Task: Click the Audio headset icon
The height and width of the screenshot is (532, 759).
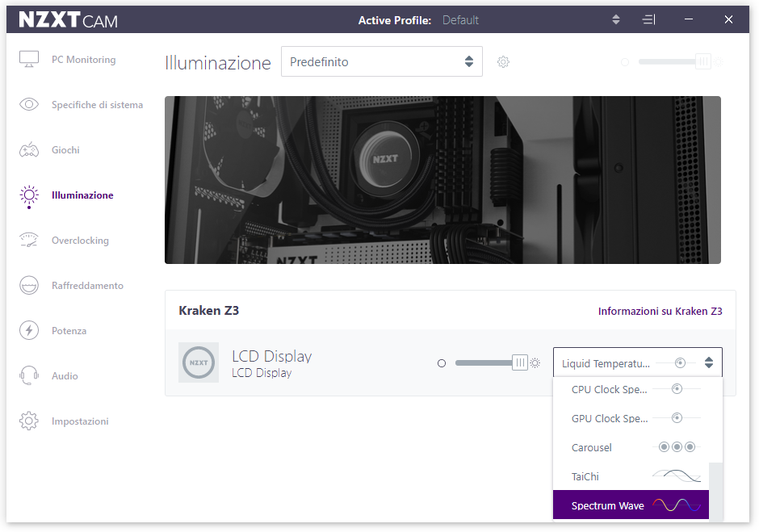Action: (29, 375)
